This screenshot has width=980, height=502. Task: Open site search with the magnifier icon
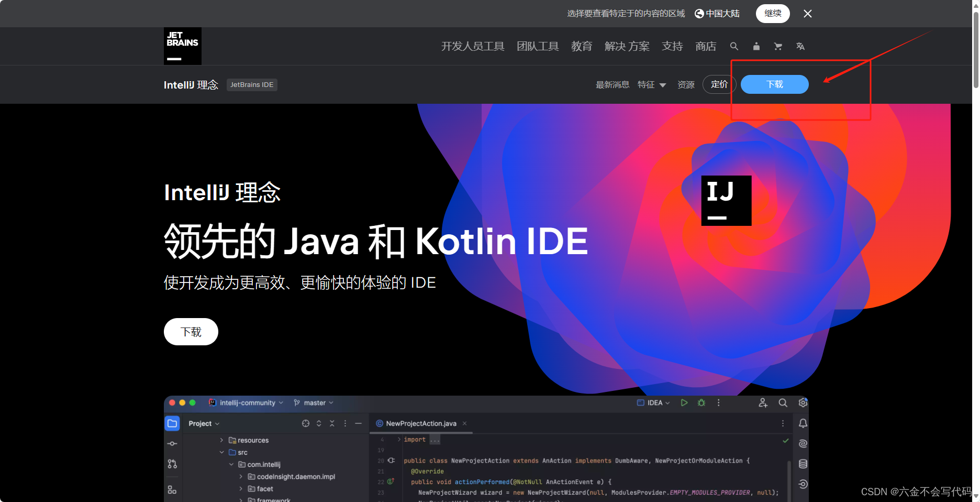click(734, 46)
